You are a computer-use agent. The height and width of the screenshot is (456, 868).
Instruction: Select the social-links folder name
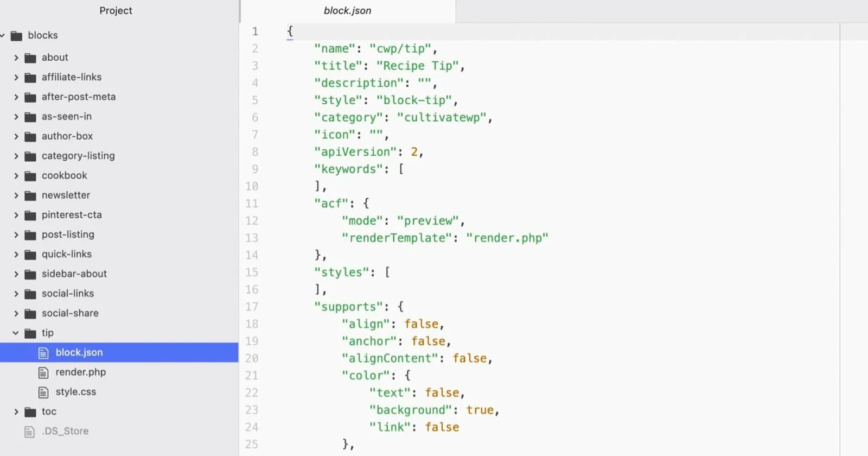68,293
